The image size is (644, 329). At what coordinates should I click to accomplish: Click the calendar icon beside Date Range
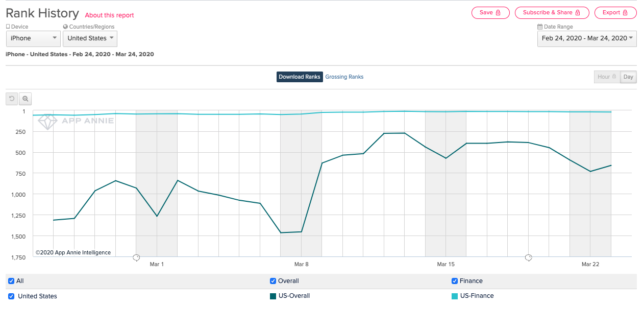point(540,27)
